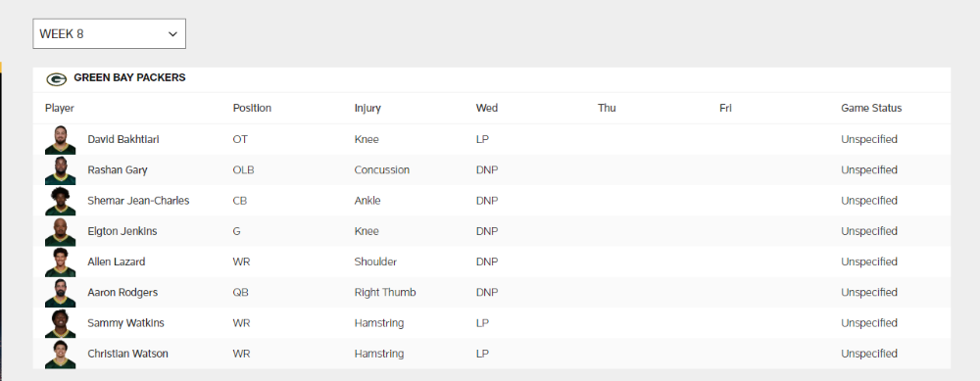Image resolution: width=980 pixels, height=381 pixels.
Task: Click Elgton Jenkins's headshot photo
Action: pyautogui.click(x=60, y=231)
